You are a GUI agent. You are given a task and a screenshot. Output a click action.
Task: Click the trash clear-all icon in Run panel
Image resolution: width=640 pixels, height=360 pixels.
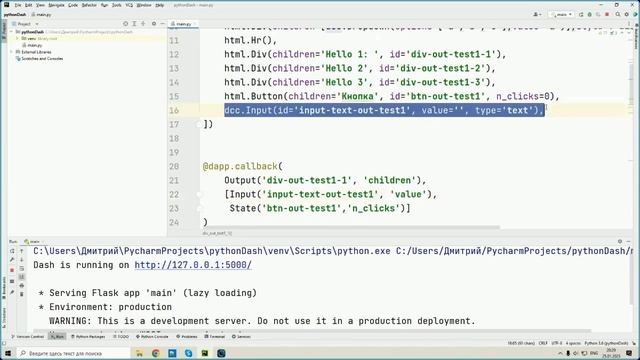tap(22, 294)
